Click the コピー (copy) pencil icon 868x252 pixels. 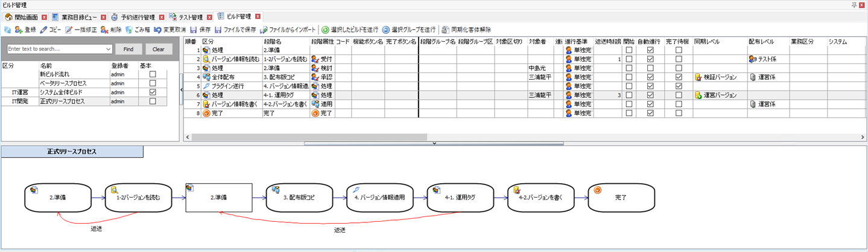point(43,29)
